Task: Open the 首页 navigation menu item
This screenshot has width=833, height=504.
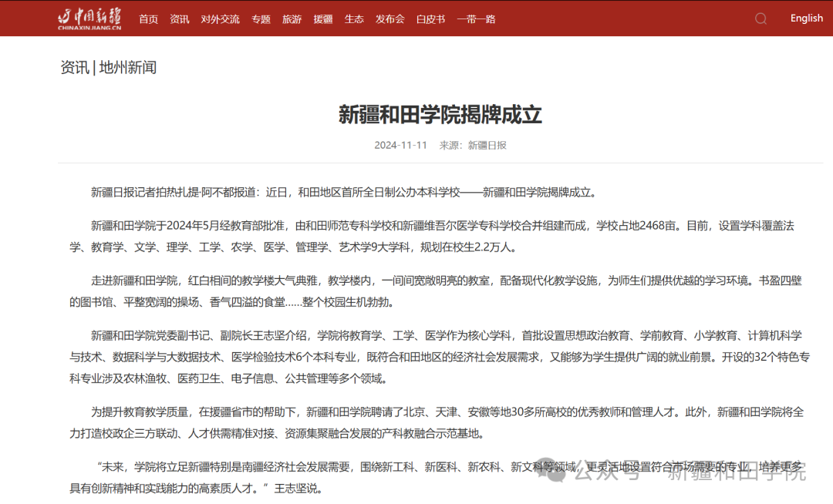Action: (148, 18)
